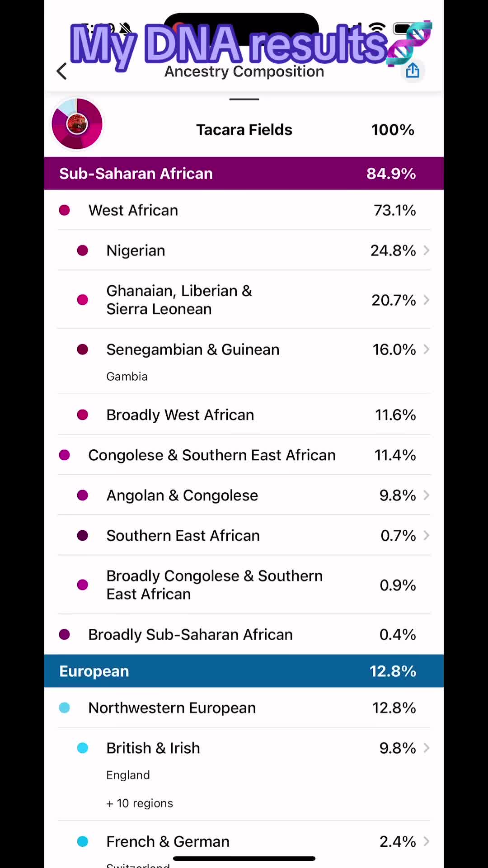Expand British & Irish details chevron
488x868 pixels.
point(426,748)
